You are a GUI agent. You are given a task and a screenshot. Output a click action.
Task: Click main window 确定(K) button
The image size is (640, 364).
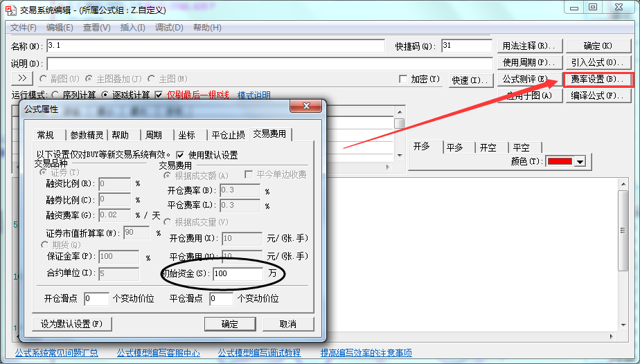click(598, 46)
